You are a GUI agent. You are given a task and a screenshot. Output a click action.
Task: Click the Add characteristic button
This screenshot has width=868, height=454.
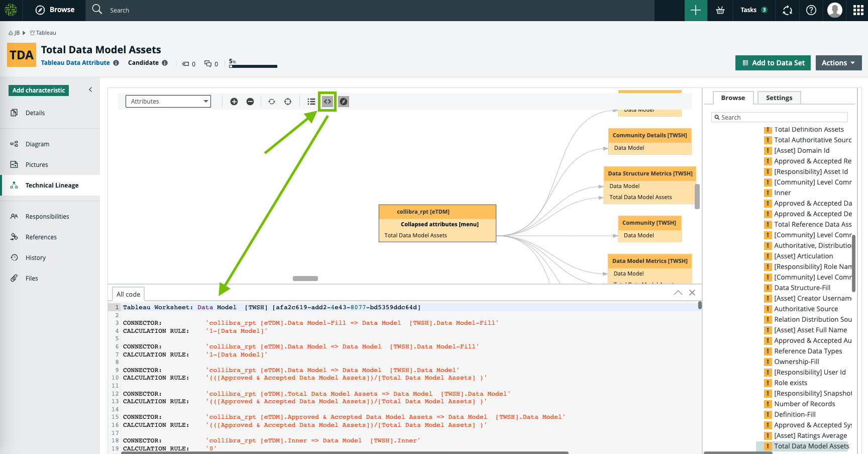(39, 90)
